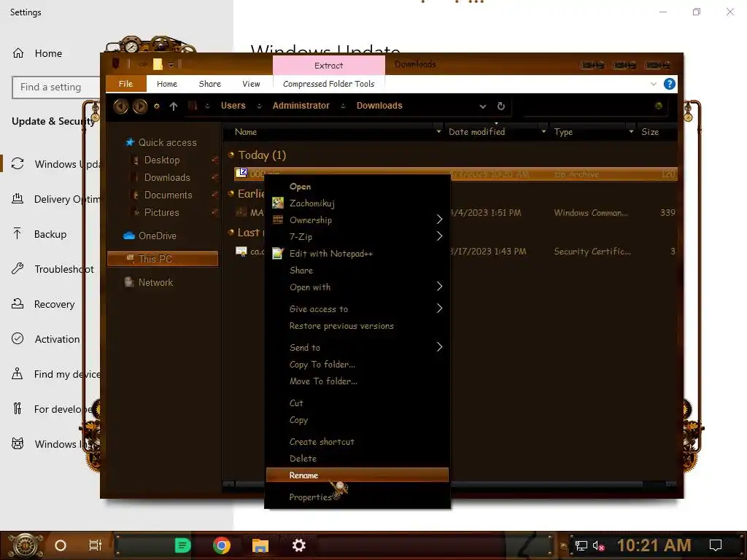
Task: Click the muted volume tray icon
Action: (598, 545)
